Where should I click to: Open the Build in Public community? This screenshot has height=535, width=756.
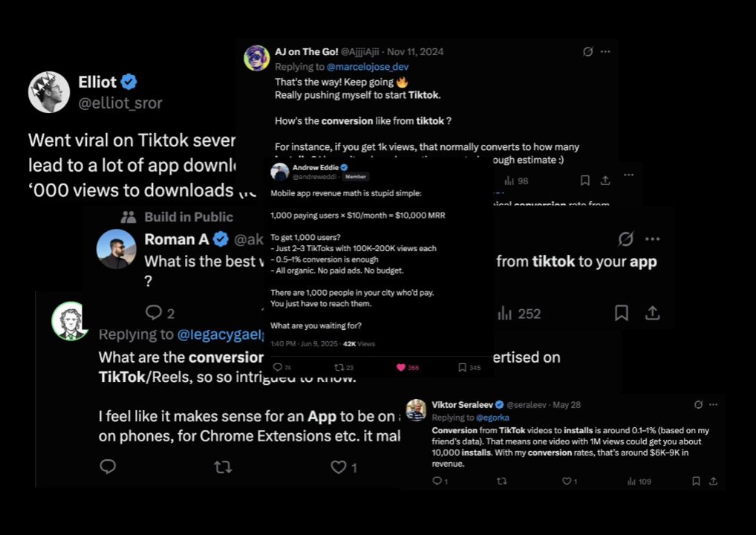(189, 217)
